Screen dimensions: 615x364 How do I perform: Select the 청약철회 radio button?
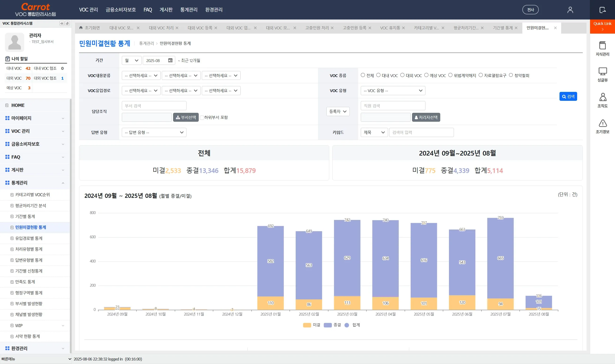(x=511, y=75)
